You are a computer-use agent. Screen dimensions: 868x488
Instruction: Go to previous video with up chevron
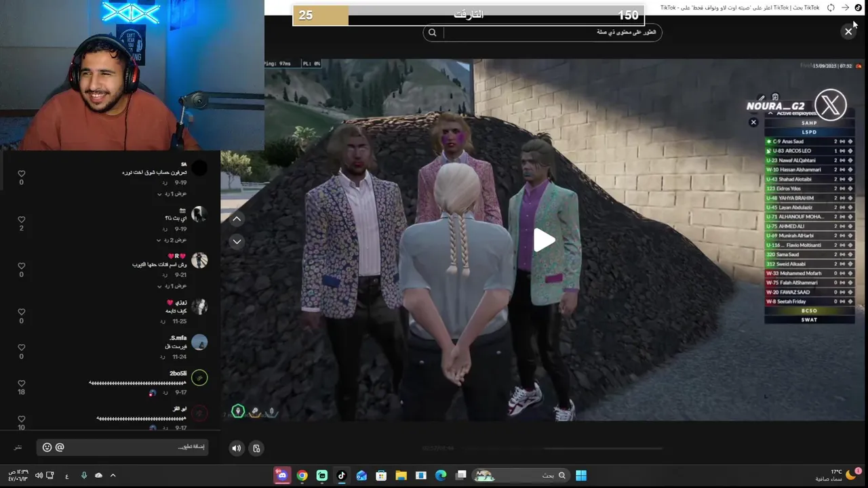237,219
